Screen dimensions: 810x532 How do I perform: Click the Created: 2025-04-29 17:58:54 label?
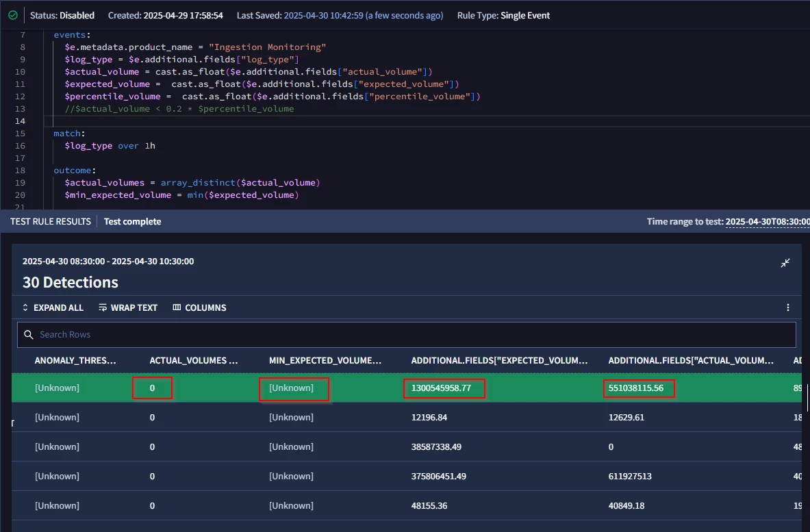[165, 16]
